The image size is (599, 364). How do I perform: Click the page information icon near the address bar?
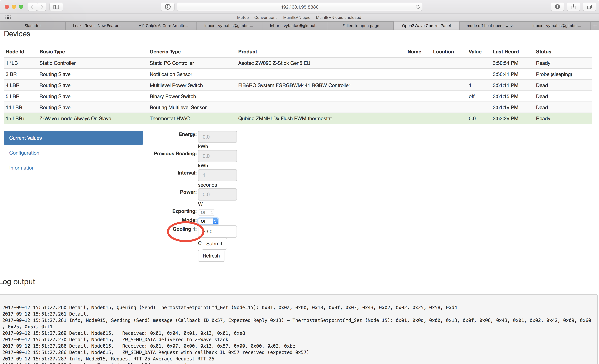point(168,7)
